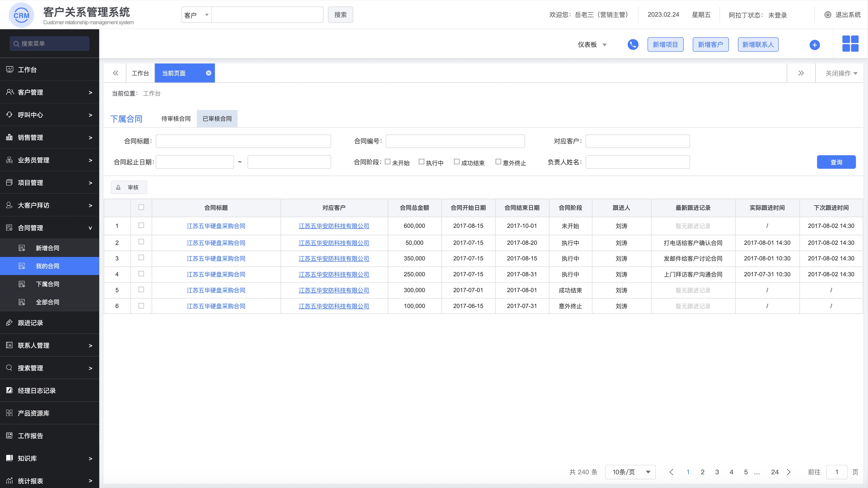The height and width of the screenshot is (488, 868).
Task: Switch to the 待审核合同 tab
Action: pos(176,119)
